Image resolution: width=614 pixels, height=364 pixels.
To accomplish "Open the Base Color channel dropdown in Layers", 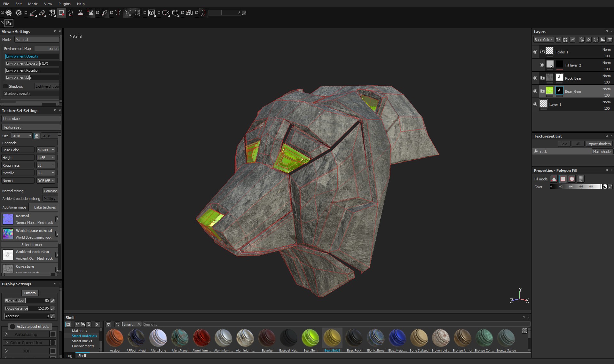I will click(543, 40).
